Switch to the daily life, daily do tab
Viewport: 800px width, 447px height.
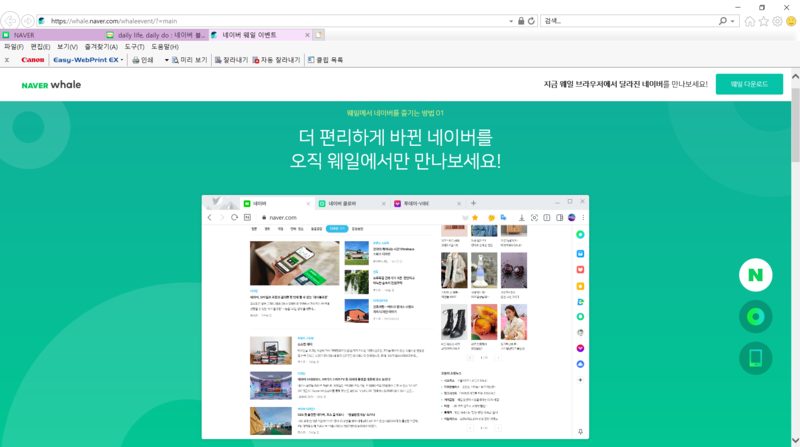coord(157,35)
